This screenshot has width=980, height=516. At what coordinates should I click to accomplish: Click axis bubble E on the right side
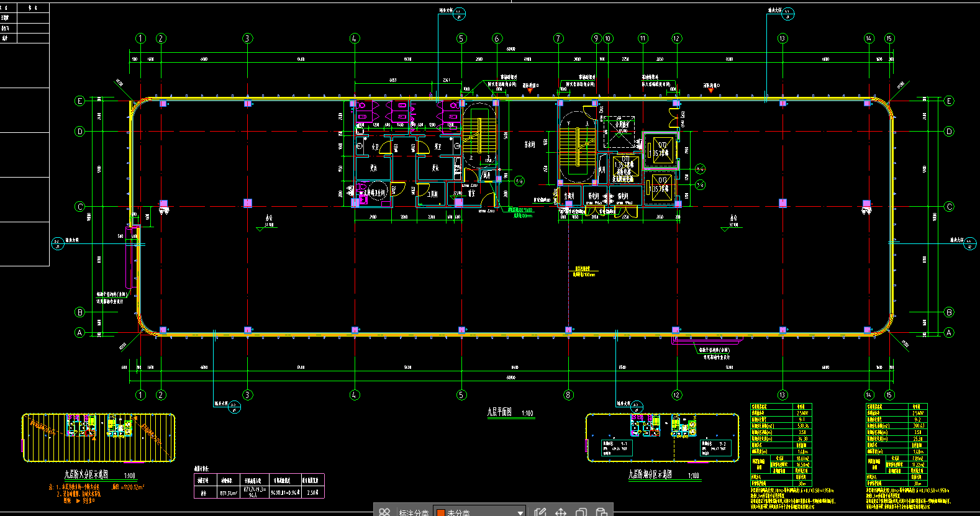[948, 101]
